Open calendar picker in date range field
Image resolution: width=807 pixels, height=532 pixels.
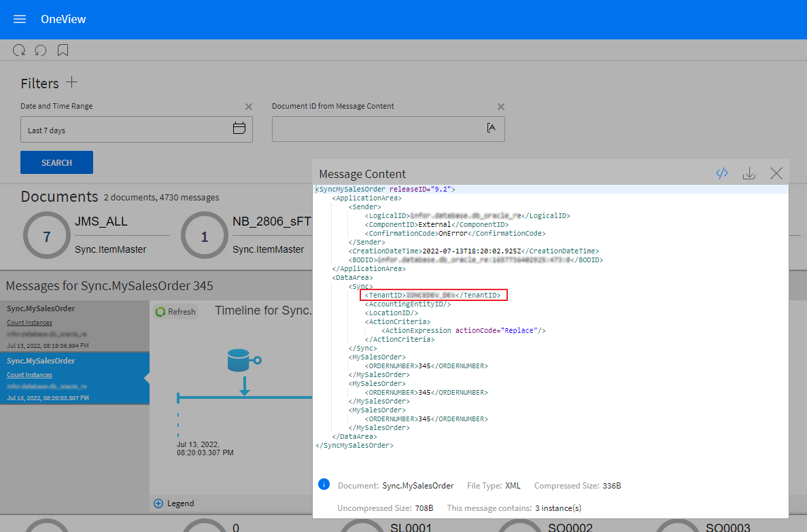[239, 128]
